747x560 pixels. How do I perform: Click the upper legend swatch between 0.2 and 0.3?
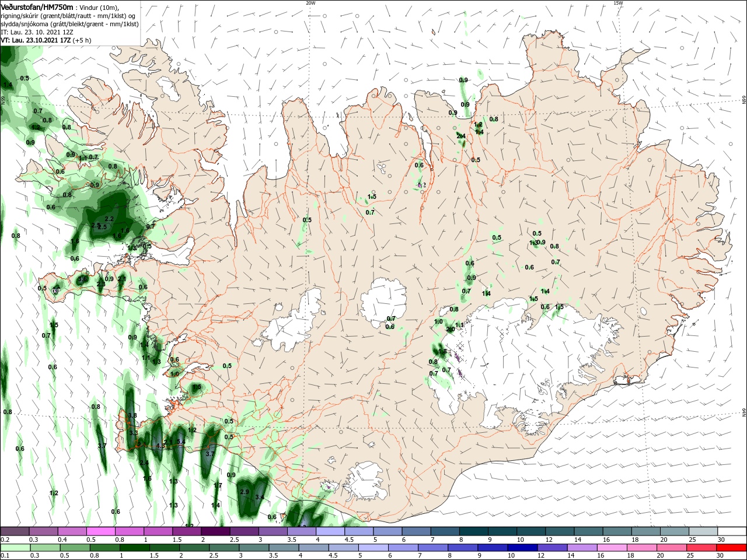(15, 531)
